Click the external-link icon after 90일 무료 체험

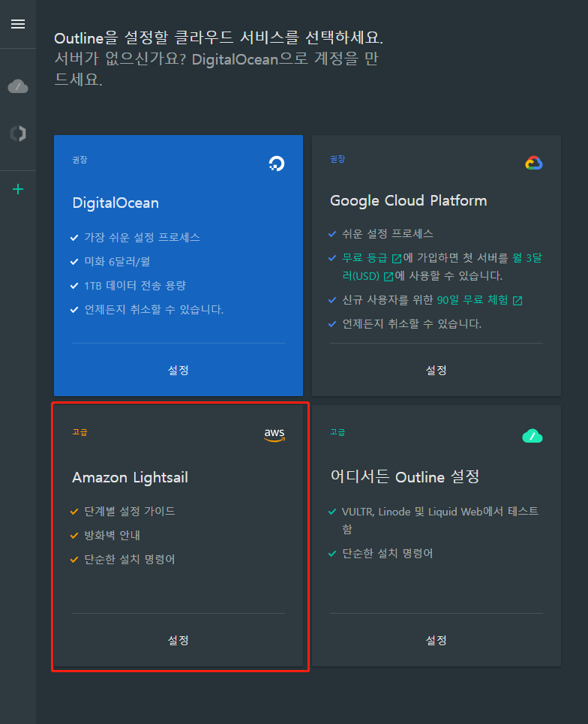coord(517,301)
